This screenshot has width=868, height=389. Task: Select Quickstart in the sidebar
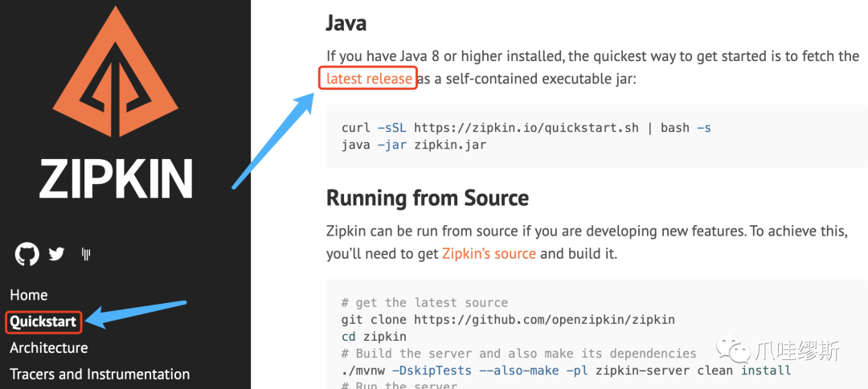[x=43, y=321]
